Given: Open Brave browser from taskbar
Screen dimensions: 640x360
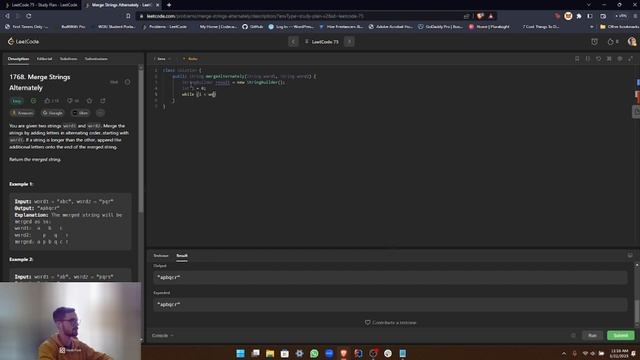Looking at the screenshot, I should [344, 353].
